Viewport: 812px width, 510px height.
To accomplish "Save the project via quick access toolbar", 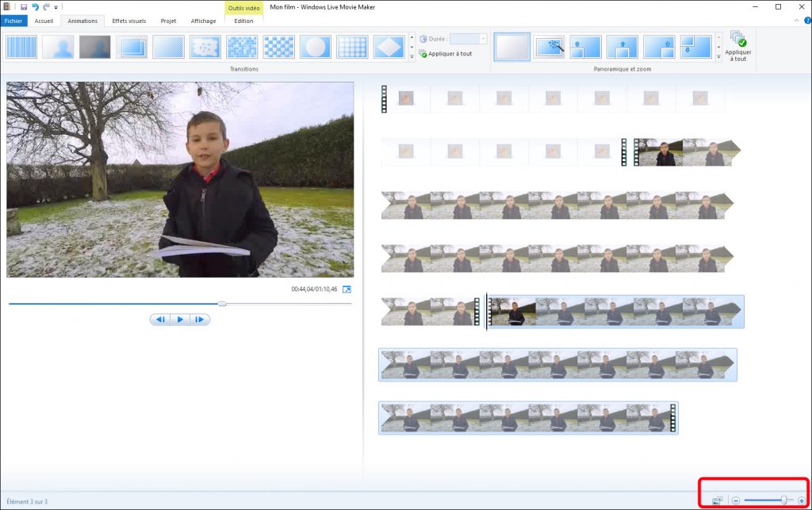I will click(x=24, y=6).
